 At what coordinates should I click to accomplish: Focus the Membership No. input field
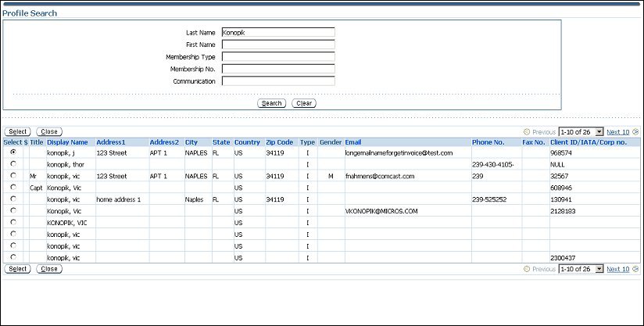click(x=277, y=69)
